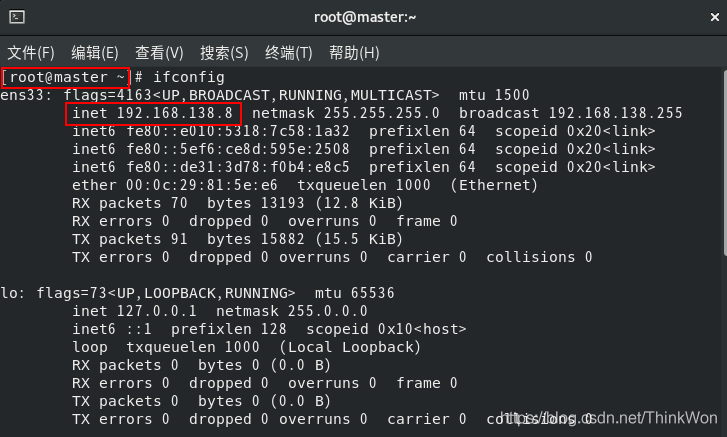Open the 搜索(S) menu
Image resolution: width=727 pixels, height=437 pixels.
click(224, 52)
